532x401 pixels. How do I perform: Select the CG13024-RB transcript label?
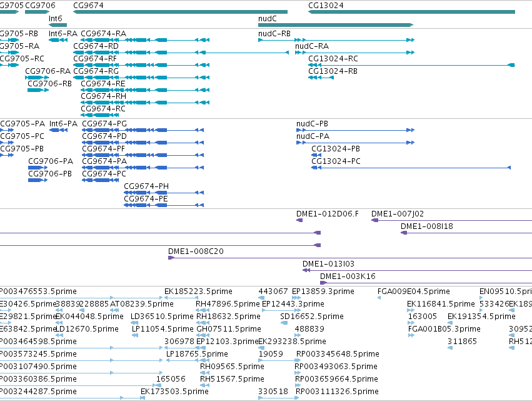[333, 71]
